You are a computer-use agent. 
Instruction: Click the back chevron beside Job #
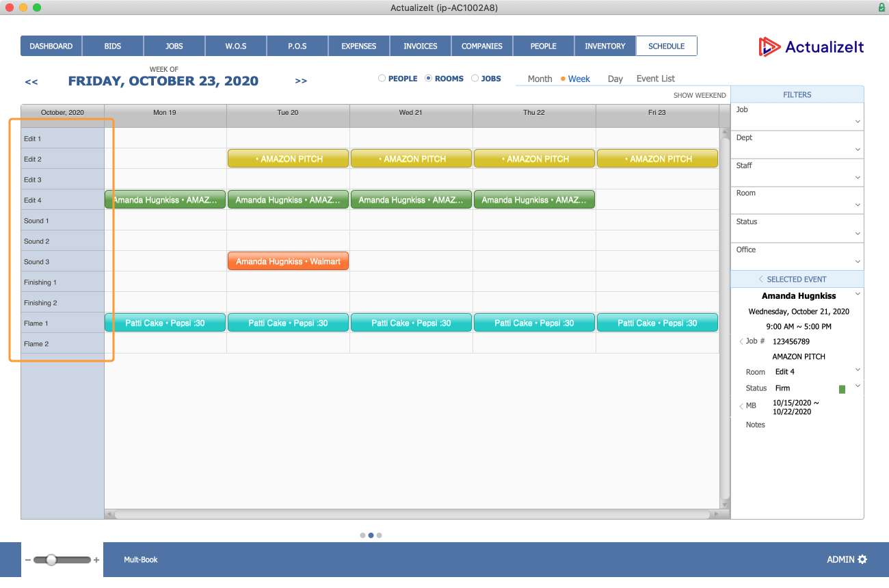741,341
